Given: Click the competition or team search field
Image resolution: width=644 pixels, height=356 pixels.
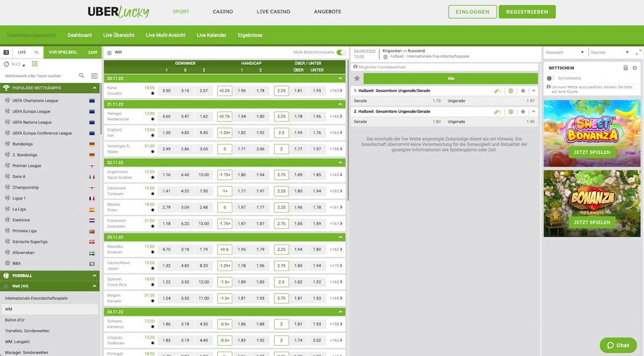Looking at the screenshot, I should click(x=40, y=76).
